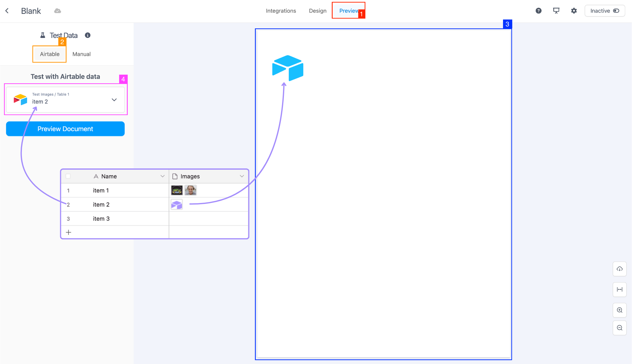Click the cloud download icon
The width and height of the screenshot is (632, 364).
(619, 269)
